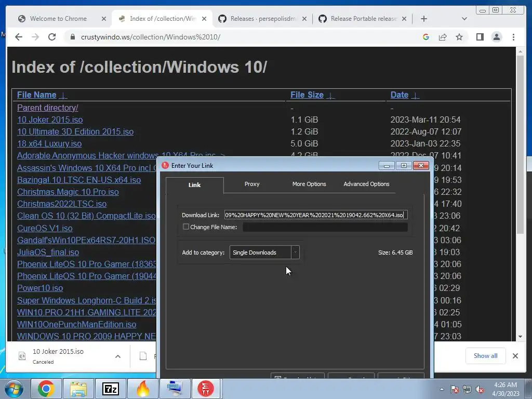The height and width of the screenshot is (399, 532).
Task: Open the Advanced Options tab
Action: coord(366,184)
